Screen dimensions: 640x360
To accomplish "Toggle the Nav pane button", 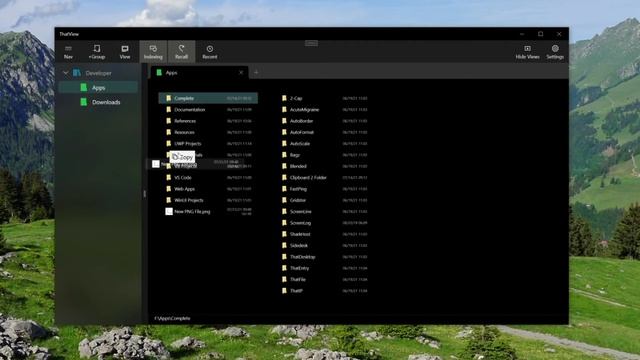I will point(68,52).
